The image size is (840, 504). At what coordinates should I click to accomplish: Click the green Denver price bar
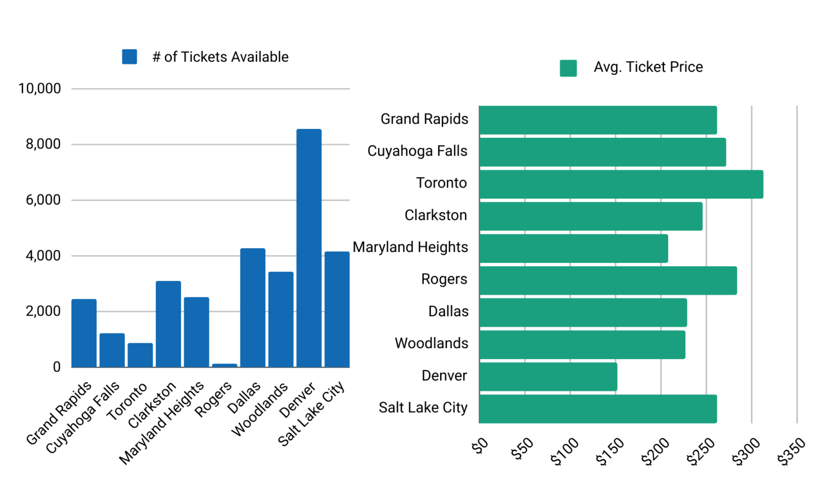548,377
